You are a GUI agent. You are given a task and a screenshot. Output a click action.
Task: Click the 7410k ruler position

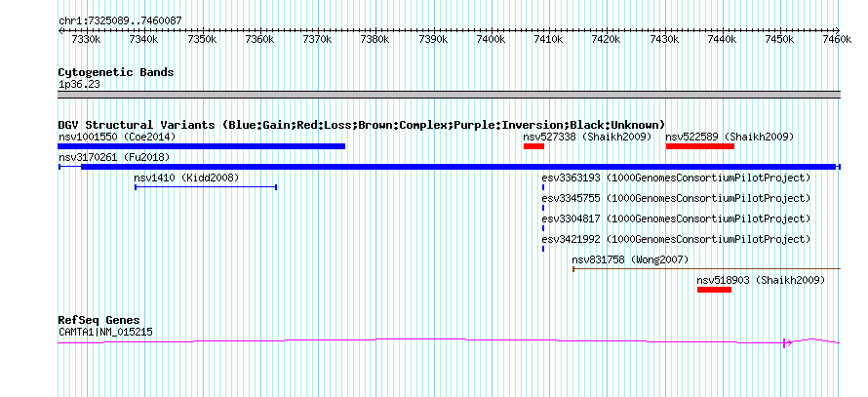548,40
